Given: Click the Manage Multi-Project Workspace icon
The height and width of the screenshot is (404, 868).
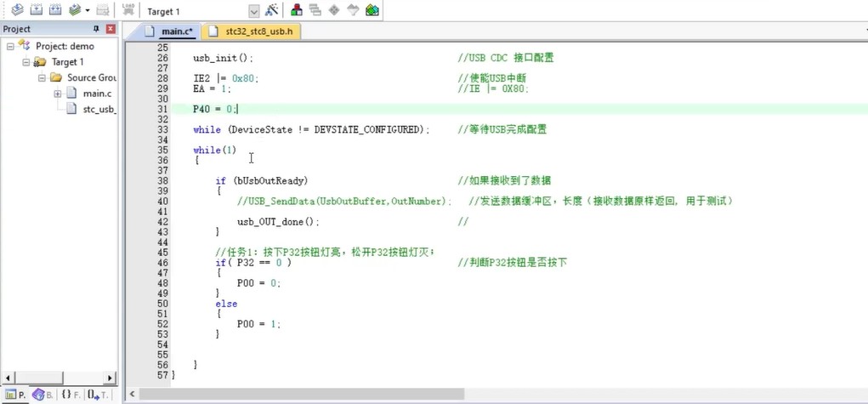Looking at the screenshot, I should click(315, 9).
